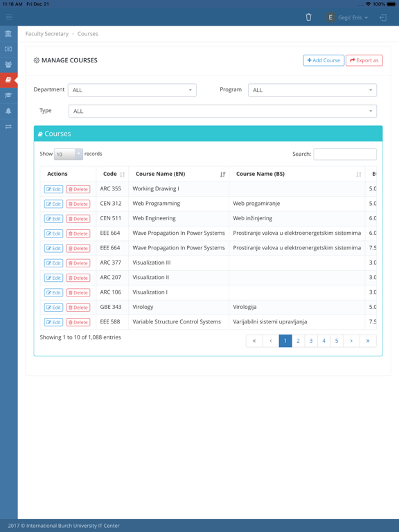Go to pagination page 4
Screen dimensions: 399x532
(x=324, y=341)
